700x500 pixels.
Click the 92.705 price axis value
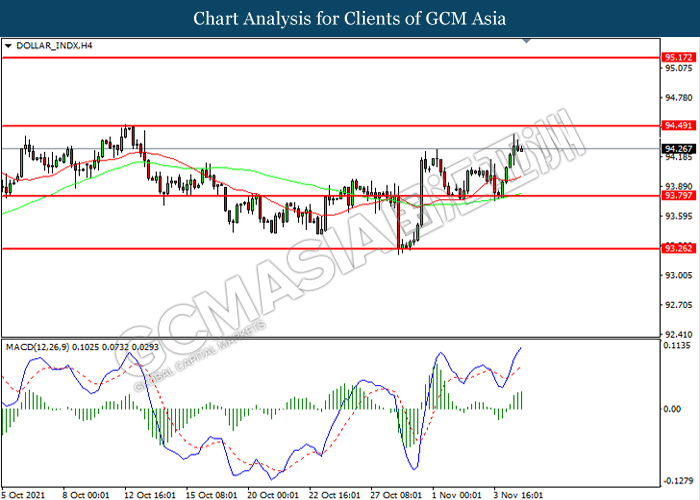tap(679, 305)
